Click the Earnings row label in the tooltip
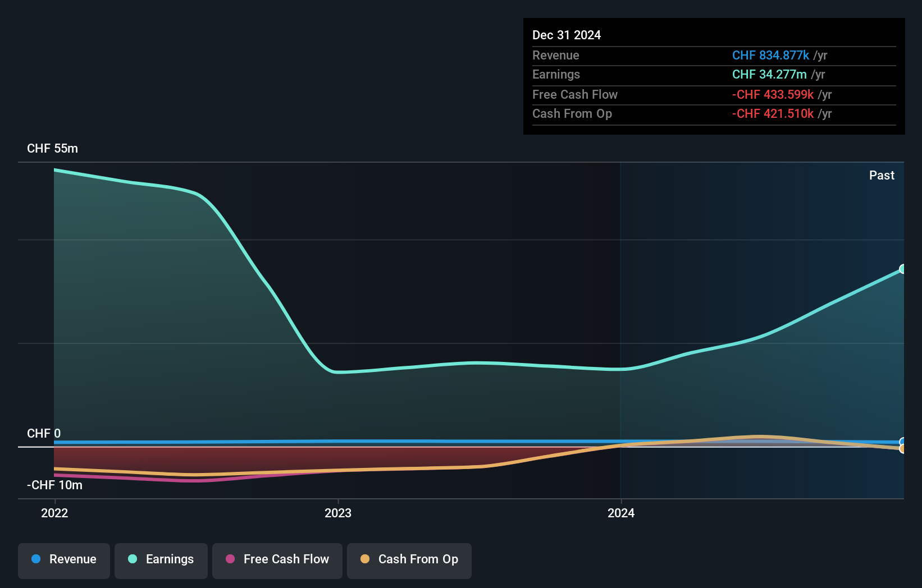Screen dimensions: 922x588 (556, 75)
